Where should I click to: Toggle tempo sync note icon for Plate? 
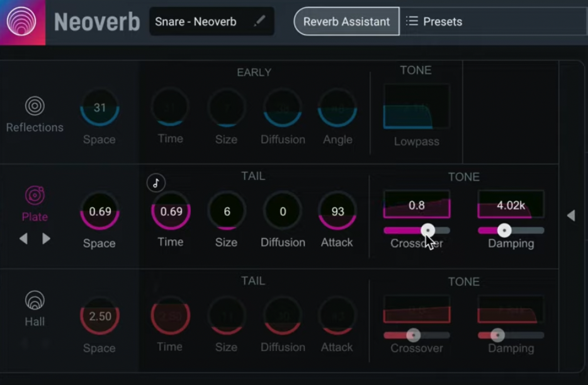tap(156, 183)
